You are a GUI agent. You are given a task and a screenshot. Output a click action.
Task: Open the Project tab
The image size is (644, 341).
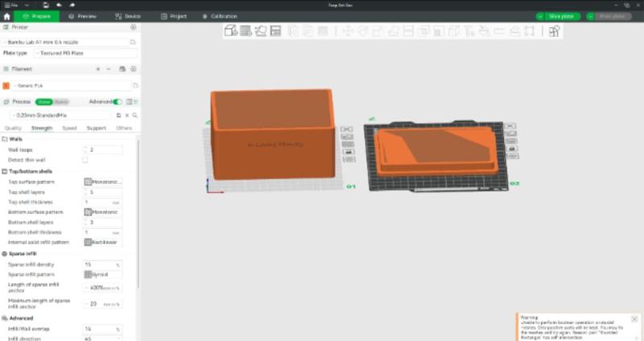[x=174, y=16]
